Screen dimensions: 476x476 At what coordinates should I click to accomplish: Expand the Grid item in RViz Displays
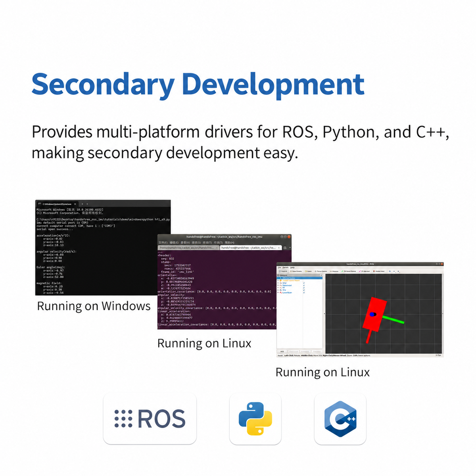[x=278, y=283]
